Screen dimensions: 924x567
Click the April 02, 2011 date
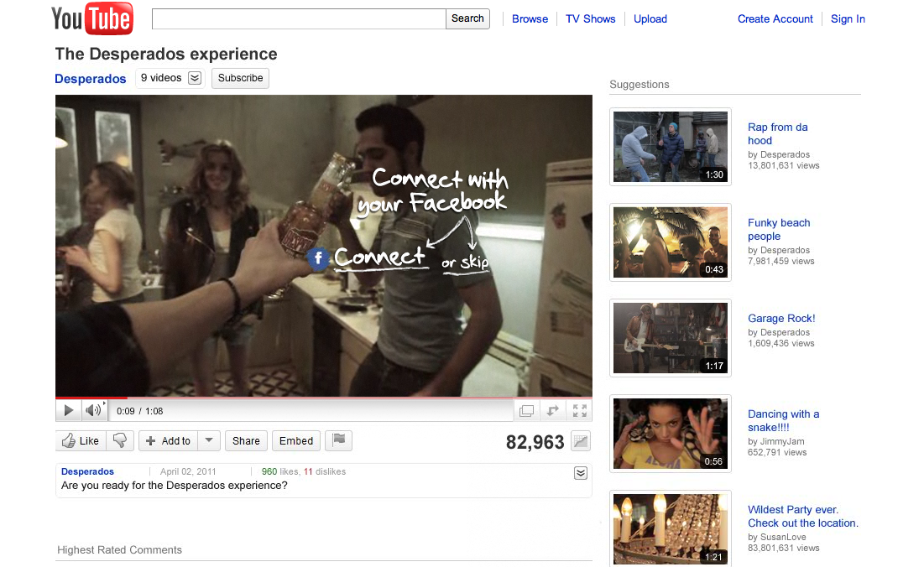[x=188, y=471]
